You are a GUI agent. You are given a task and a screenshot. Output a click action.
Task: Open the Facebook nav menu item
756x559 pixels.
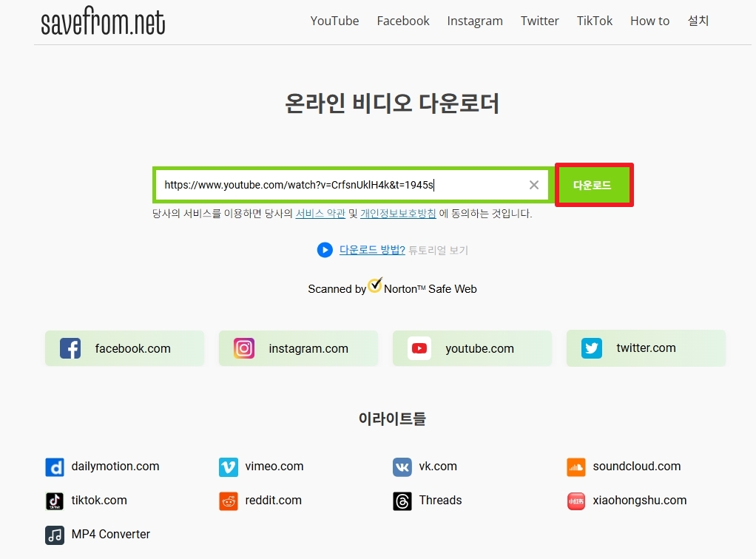click(x=403, y=21)
